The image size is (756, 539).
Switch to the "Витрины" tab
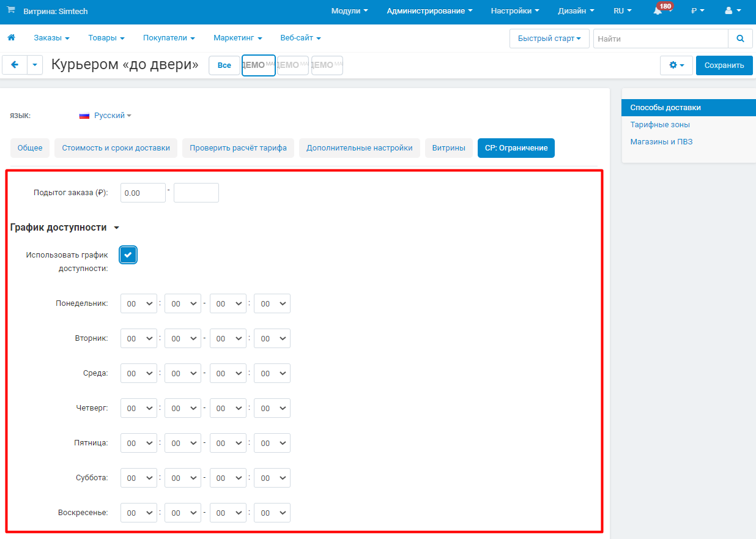pos(449,148)
